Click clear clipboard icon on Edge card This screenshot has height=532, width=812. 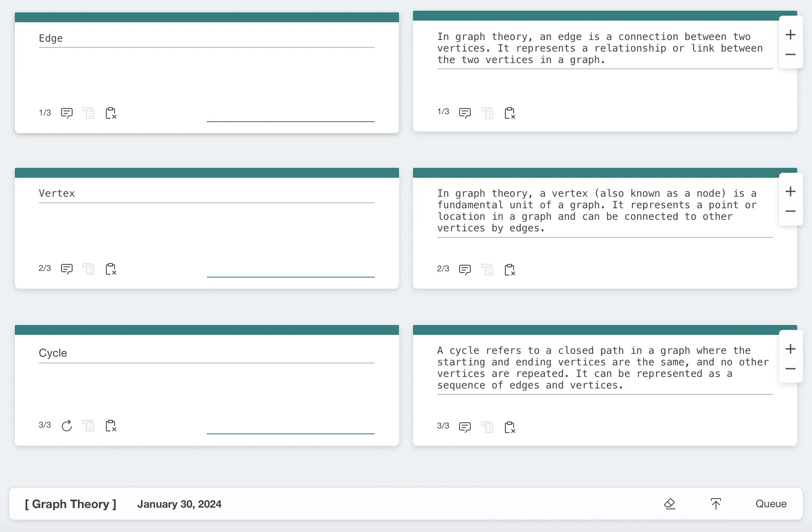[x=111, y=113]
